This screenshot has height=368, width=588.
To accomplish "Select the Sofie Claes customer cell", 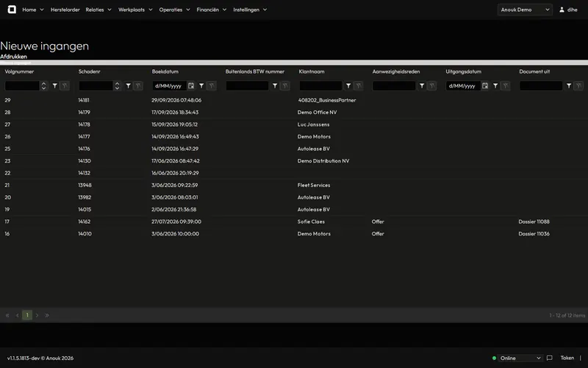I will point(311,222).
